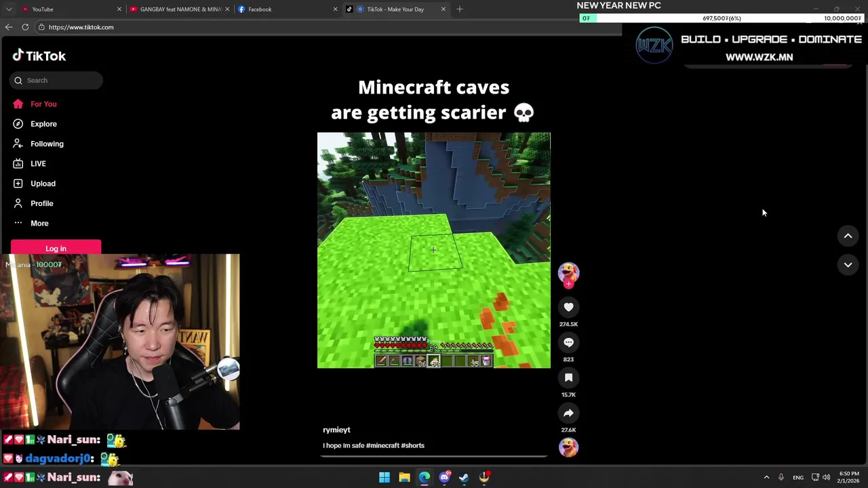Viewport: 868px width, 488px height.
Task: Go to previous video with up chevron
Action: coord(848,236)
